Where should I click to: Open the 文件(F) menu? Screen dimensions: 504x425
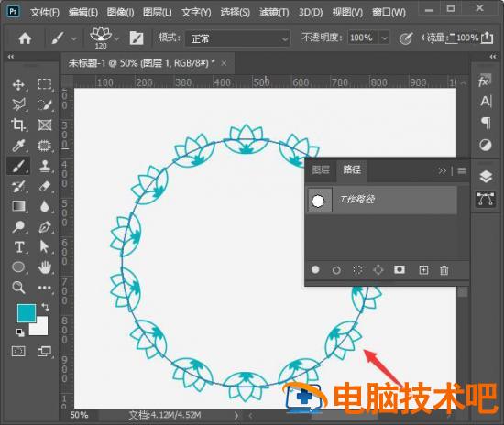click(x=44, y=13)
